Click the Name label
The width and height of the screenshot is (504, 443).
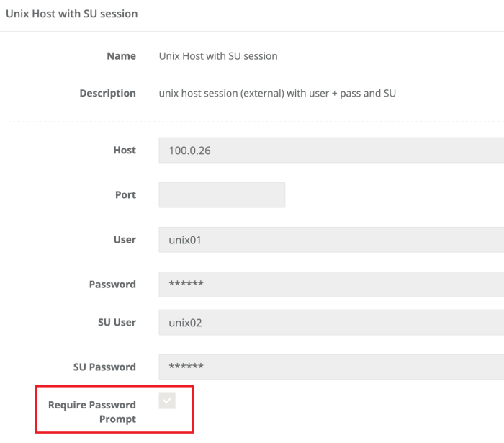(x=121, y=56)
